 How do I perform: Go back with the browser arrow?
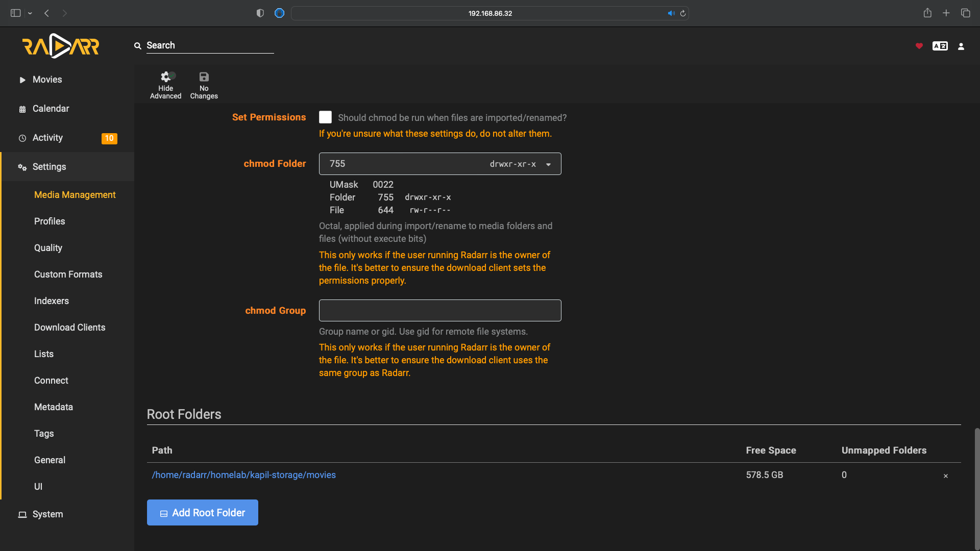click(x=47, y=13)
